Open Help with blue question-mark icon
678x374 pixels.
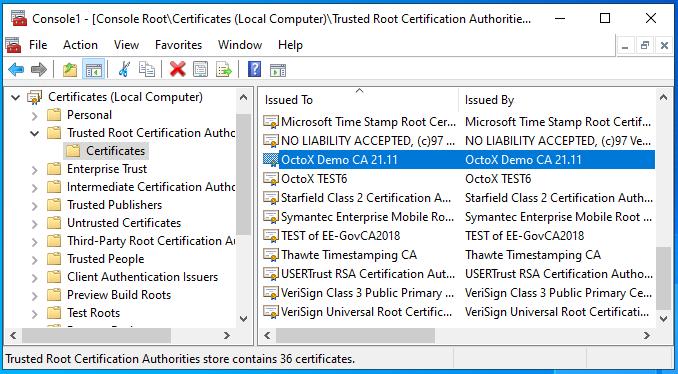click(x=255, y=70)
